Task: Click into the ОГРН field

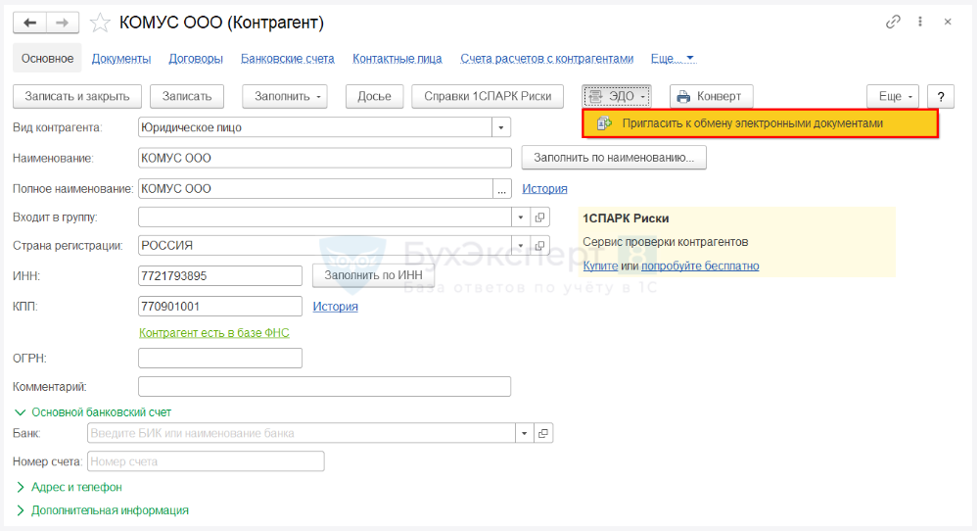Action: (220, 359)
